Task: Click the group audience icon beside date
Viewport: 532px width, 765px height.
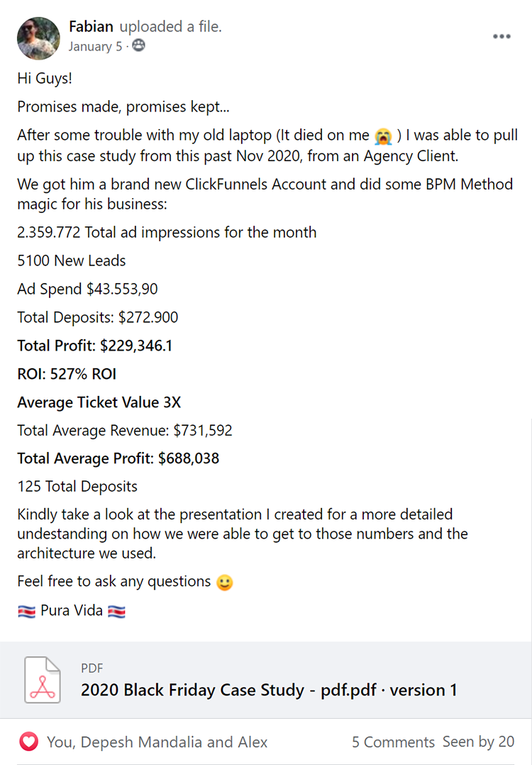Action: click(138, 47)
